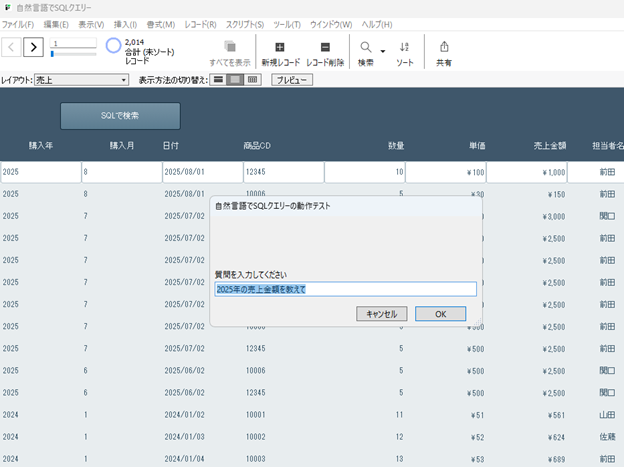Click the 検索 magnifier icon
The image size is (624, 467).
pos(366,47)
